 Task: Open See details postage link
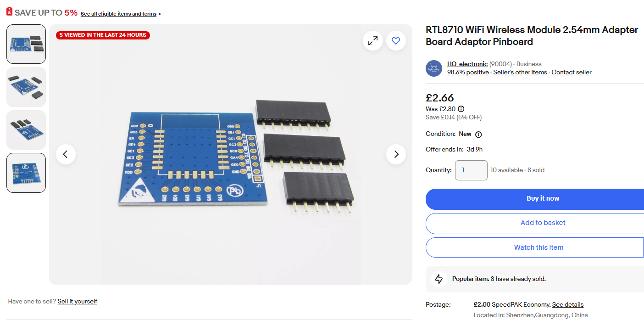pos(568,305)
